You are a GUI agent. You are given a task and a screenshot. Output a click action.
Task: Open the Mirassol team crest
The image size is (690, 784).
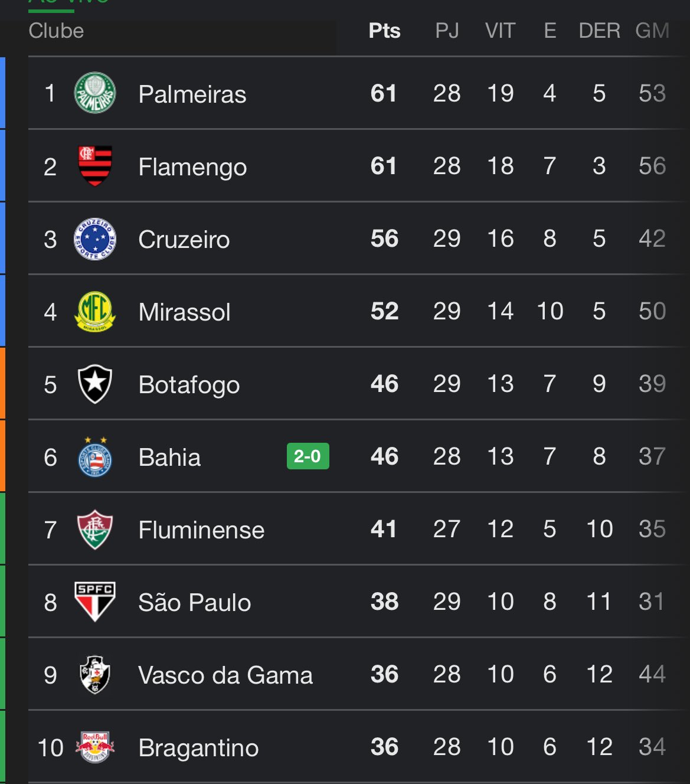[94, 312]
